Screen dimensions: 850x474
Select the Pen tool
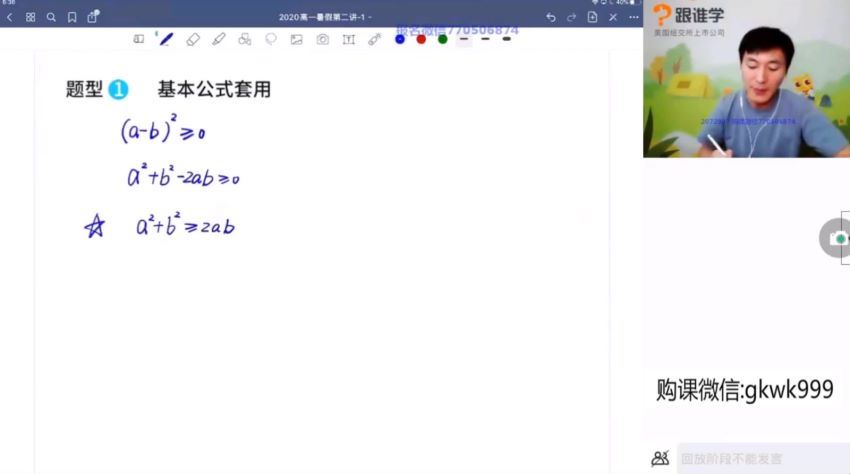point(166,39)
